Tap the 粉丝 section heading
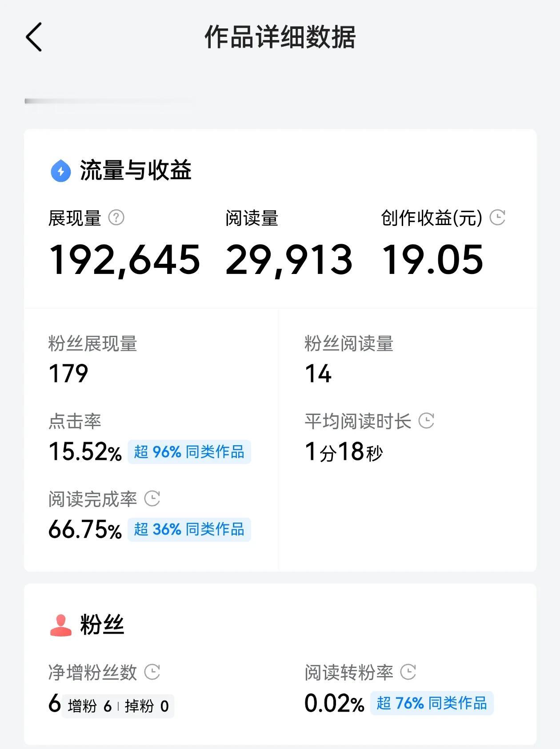The height and width of the screenshot is (749, 560). click(x=102, y=625)
